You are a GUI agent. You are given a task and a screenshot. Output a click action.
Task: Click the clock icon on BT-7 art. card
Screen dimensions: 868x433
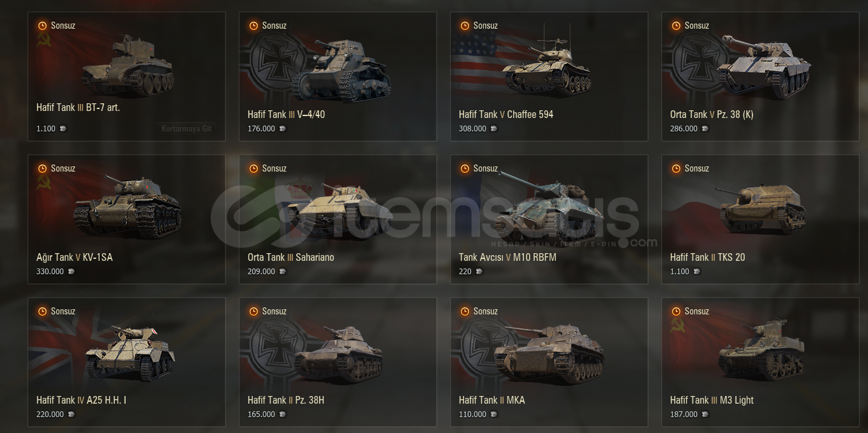(x=42, y=26)
